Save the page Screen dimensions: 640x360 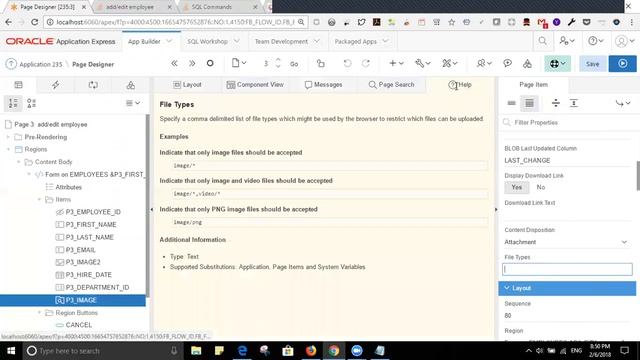coord(592,64)
